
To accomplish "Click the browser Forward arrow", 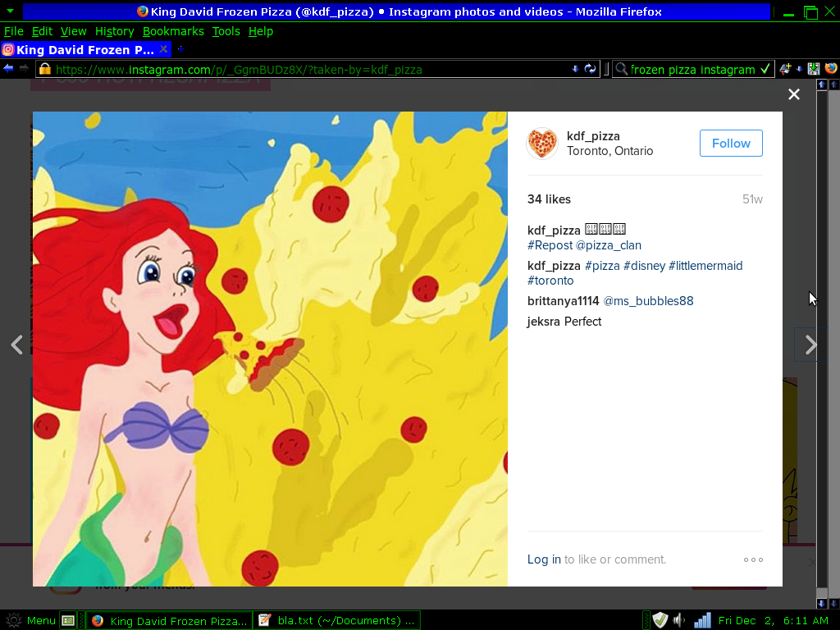I will tap(24, 69).
